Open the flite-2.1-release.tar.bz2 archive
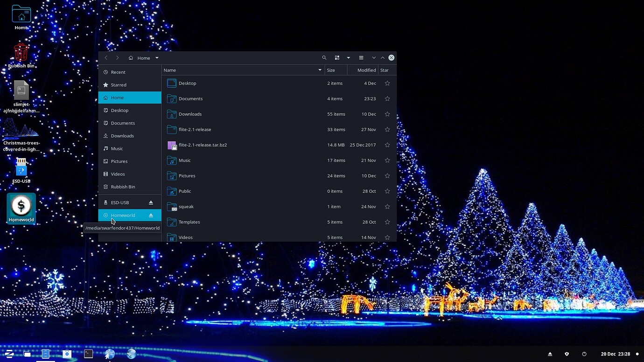 203,145
